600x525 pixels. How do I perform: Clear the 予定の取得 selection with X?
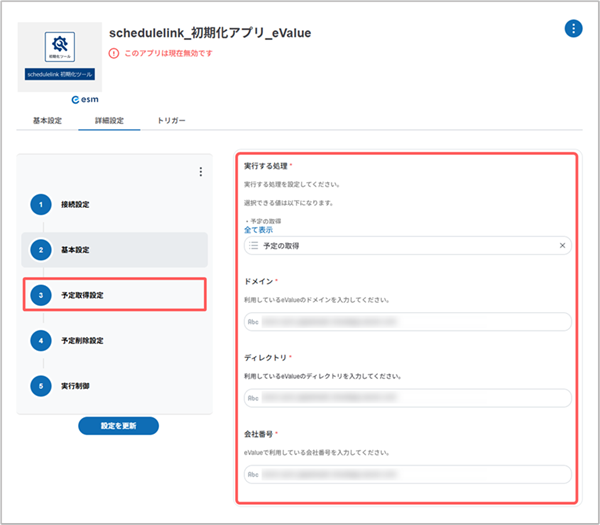point(562,245)
